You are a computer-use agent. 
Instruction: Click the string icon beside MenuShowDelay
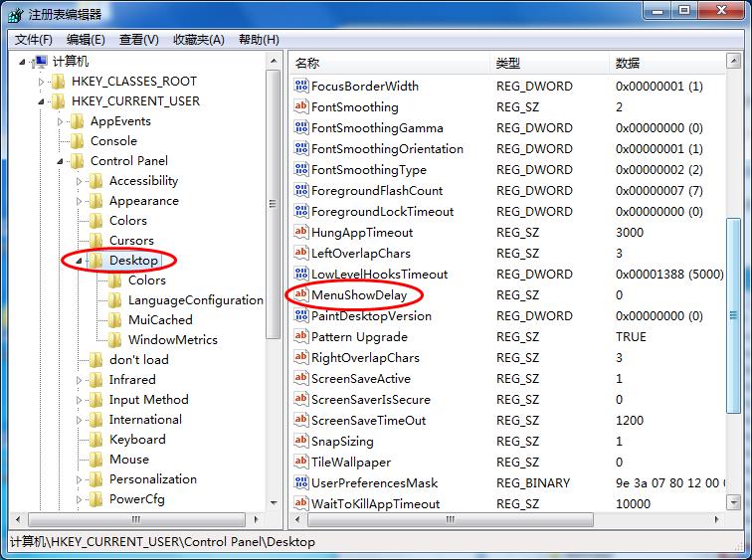point(302,295)
